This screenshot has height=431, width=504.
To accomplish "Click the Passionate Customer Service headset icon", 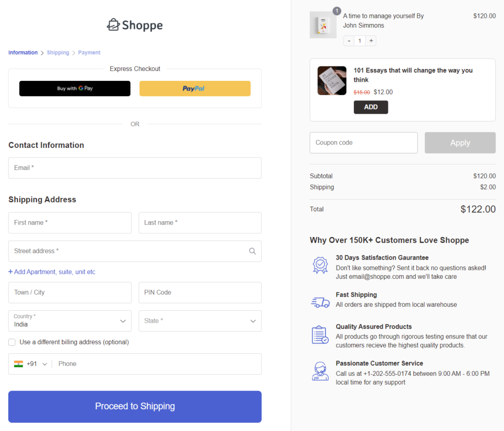I will pyautogui.click(x=320, y=370).
